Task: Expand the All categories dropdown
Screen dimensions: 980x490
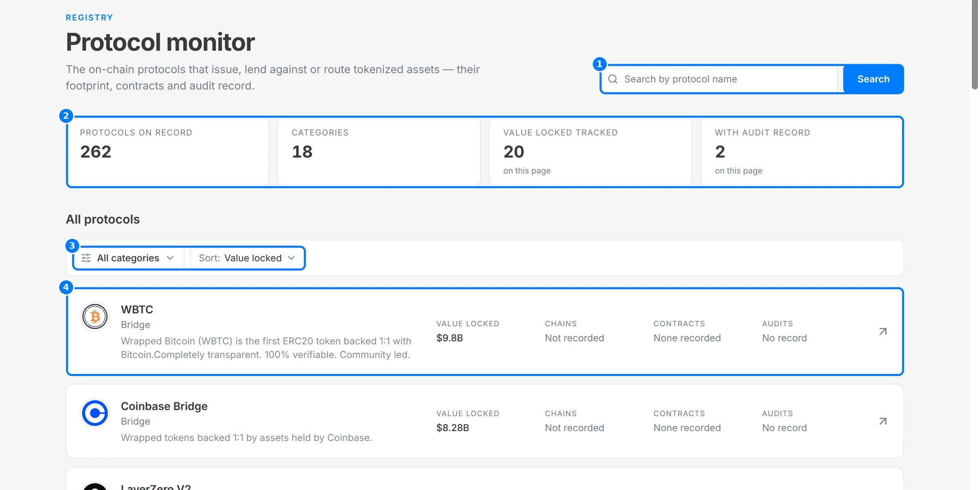Action: click(x=128, y=258)
